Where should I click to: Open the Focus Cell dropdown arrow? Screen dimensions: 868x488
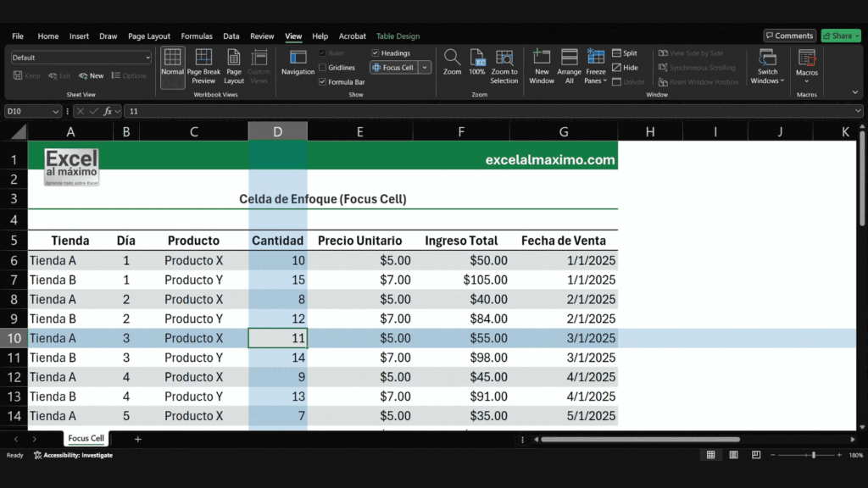point(425,68)
